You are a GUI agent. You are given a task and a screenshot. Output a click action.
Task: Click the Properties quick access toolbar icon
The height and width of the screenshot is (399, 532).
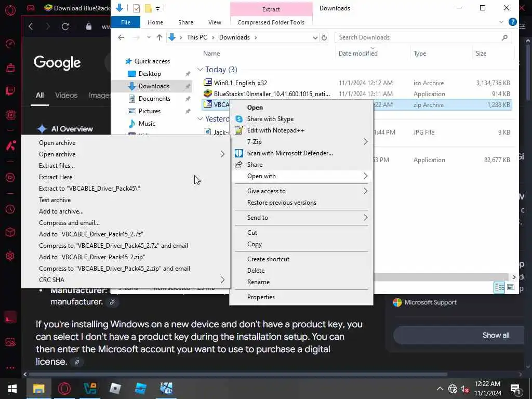[137, 8]
